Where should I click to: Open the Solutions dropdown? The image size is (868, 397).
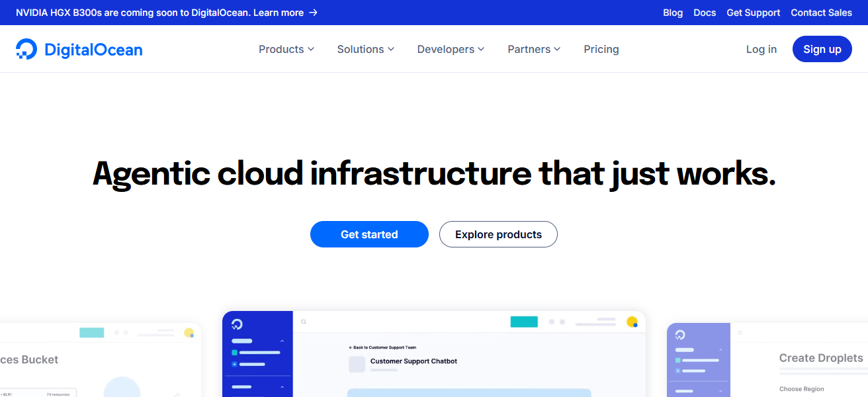(365, 49)
